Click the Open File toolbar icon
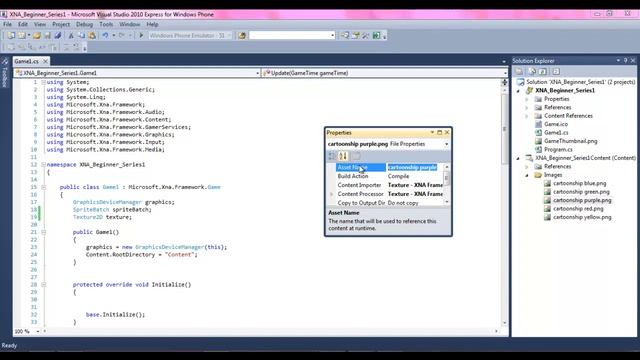 pos(37,36)
